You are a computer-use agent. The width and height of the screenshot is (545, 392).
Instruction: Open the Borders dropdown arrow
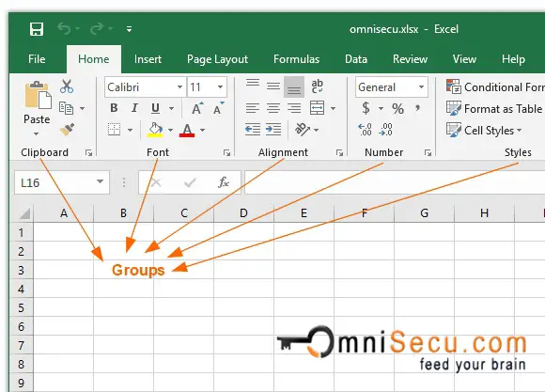point(130,130)
